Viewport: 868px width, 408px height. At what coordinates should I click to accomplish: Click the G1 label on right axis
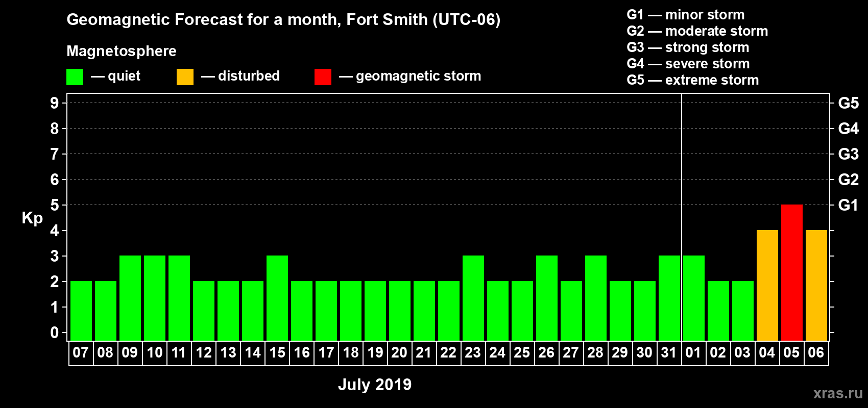(849, 205)
